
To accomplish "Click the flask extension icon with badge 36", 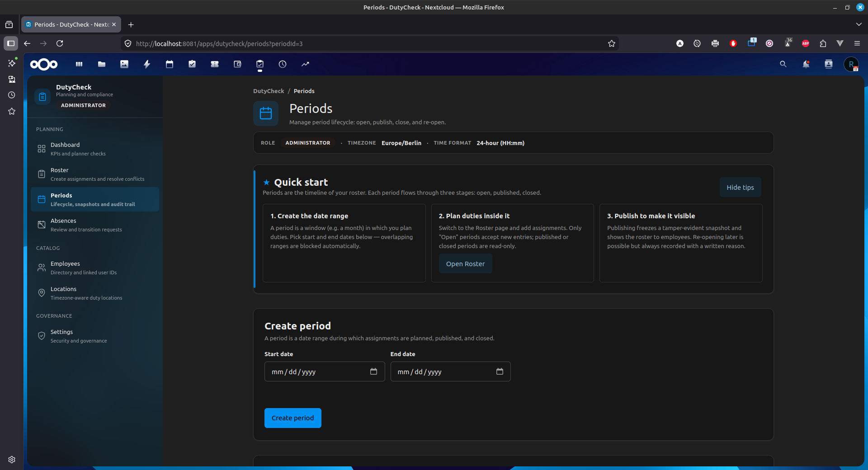I will click(788, 43).
